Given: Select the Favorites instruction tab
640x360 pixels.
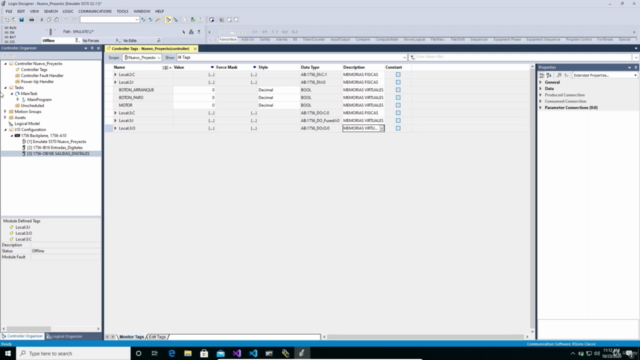Looking at the screenshot, I should [228, 40].
